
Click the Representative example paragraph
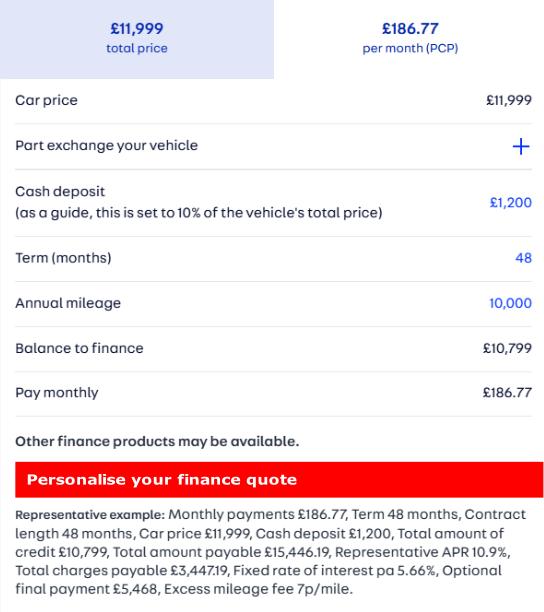271,552
